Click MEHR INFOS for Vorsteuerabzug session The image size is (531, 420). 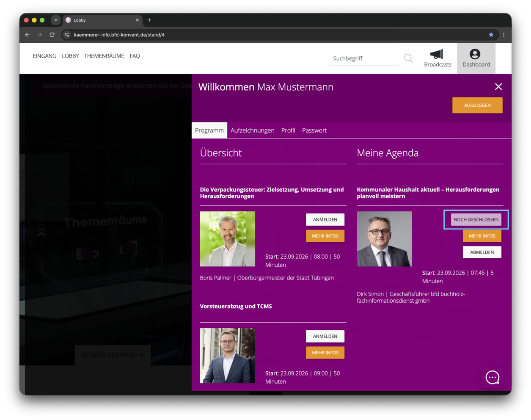[x=325, y=353]
